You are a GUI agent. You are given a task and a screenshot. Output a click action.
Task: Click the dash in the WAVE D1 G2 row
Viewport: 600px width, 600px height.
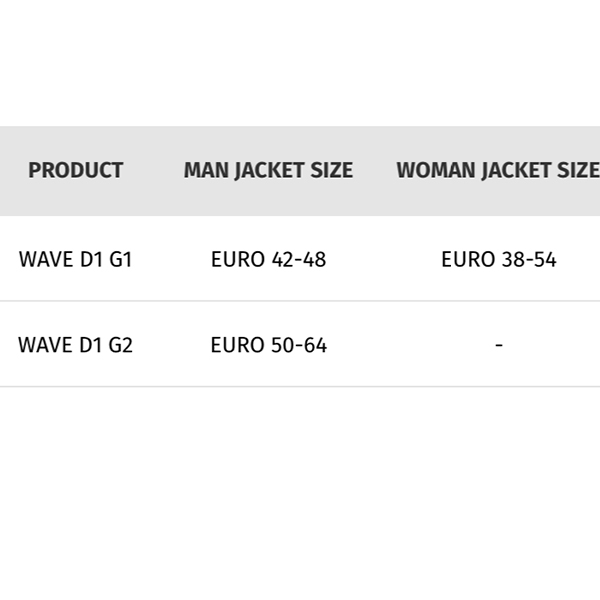pyautogui.click(x=498, y=346)
